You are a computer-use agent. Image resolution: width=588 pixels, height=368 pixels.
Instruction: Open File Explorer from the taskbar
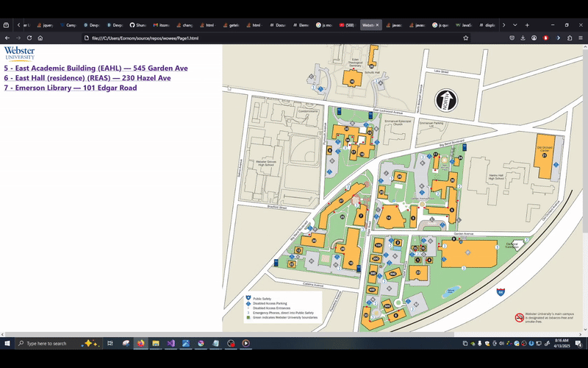(156, 343)
